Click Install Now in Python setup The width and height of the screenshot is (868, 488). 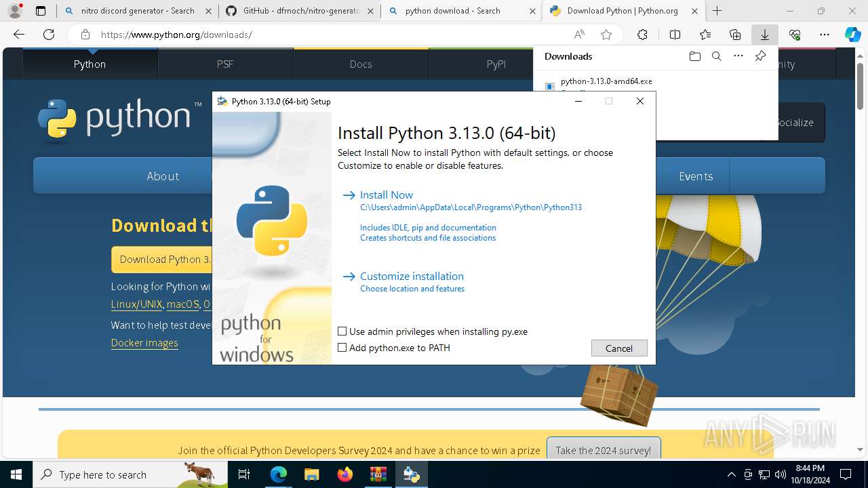[387, 195]
